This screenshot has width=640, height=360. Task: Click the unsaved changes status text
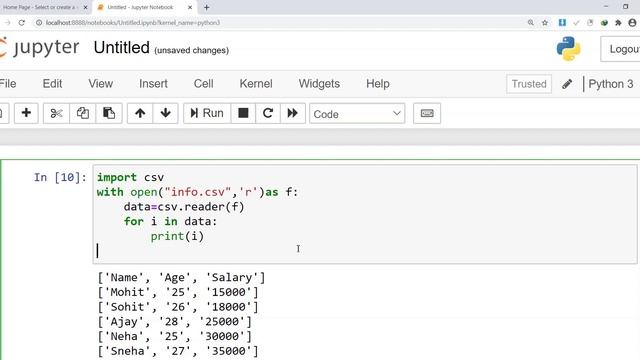click(191, 50)
